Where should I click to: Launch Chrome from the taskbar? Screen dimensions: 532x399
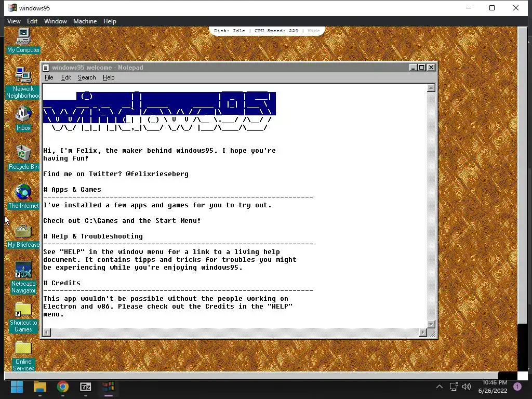pyautogui.click(x=63, y=387)
